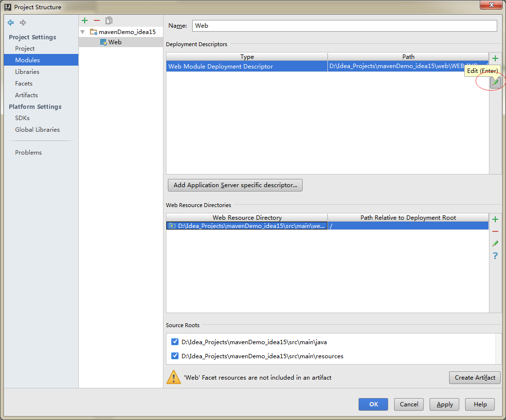
Task: Remove the web resource directory with the minus icon
Action: [x=495, y=231]
